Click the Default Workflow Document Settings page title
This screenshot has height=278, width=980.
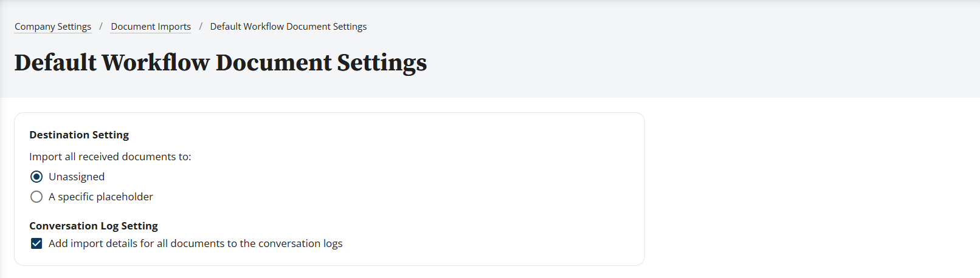coord(221,63)
